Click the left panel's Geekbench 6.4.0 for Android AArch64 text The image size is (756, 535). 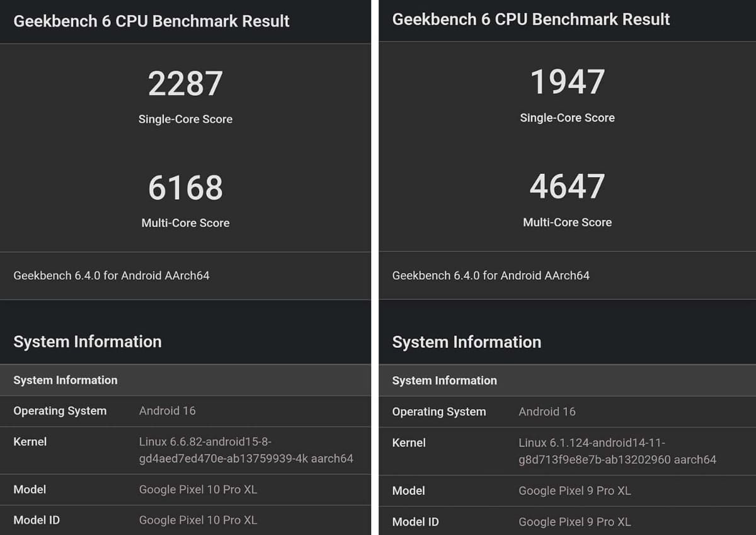point(112,275)
